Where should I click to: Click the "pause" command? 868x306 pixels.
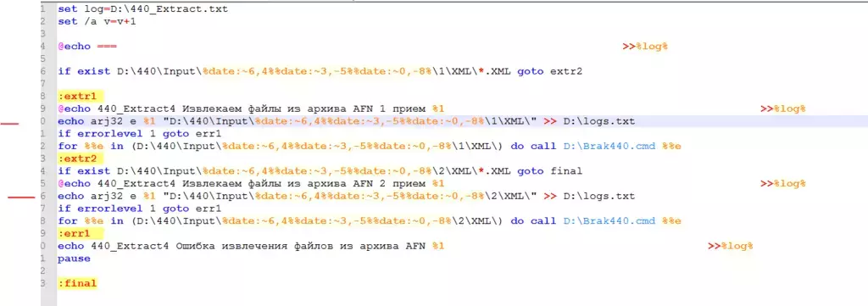tap(74, 259)
